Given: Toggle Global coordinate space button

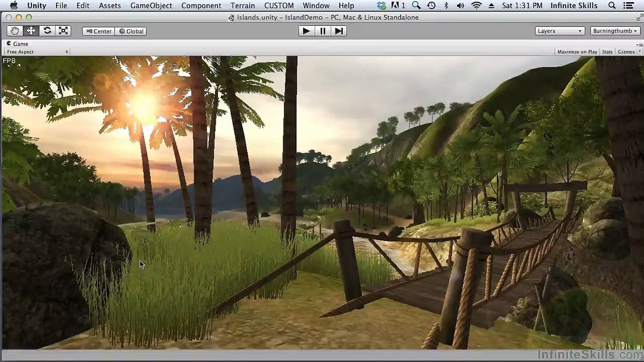Looking at the screenshot, I should (131, 31).
